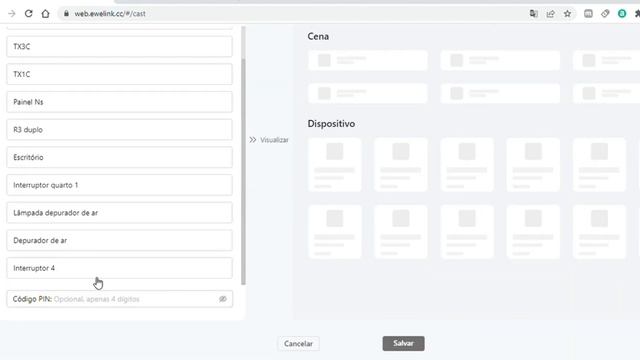Click the Cena section heading
The width and height of the screenshot is (640, 360).
[318, 36]
